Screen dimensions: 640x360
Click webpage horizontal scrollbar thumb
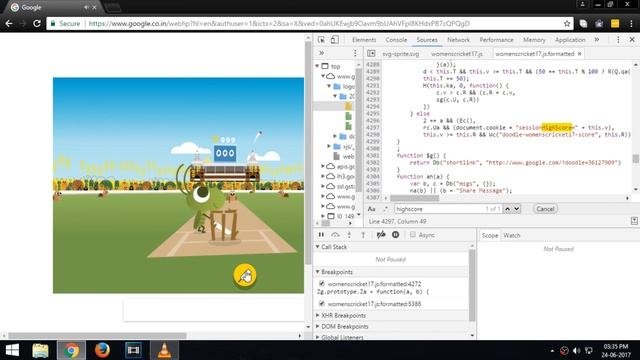pyautogui.click(x=98, y=336)
